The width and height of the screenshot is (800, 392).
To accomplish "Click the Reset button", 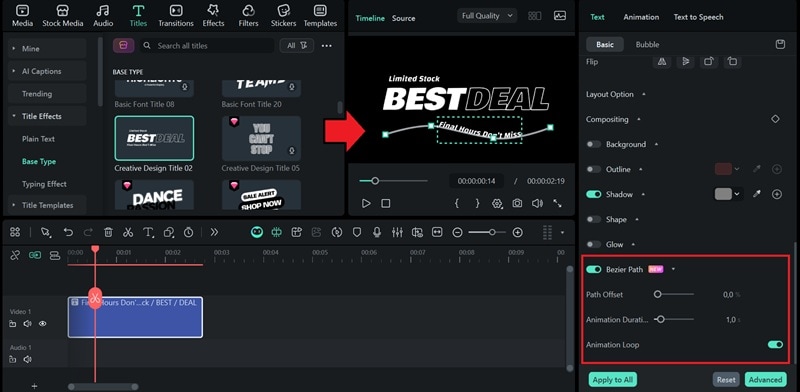I will (726, 380).
